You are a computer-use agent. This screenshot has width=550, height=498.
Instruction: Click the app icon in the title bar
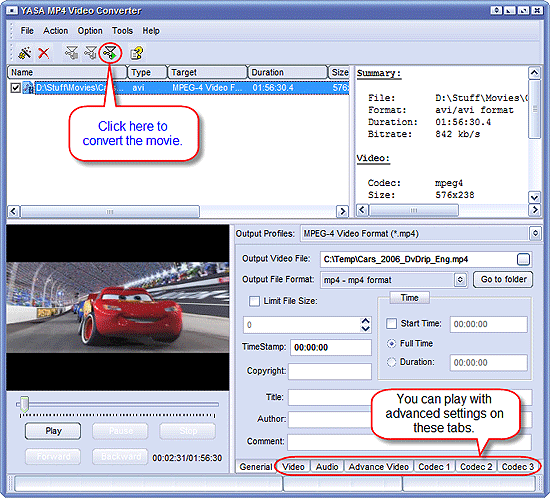pyautogui.click(x=12, y=11)
